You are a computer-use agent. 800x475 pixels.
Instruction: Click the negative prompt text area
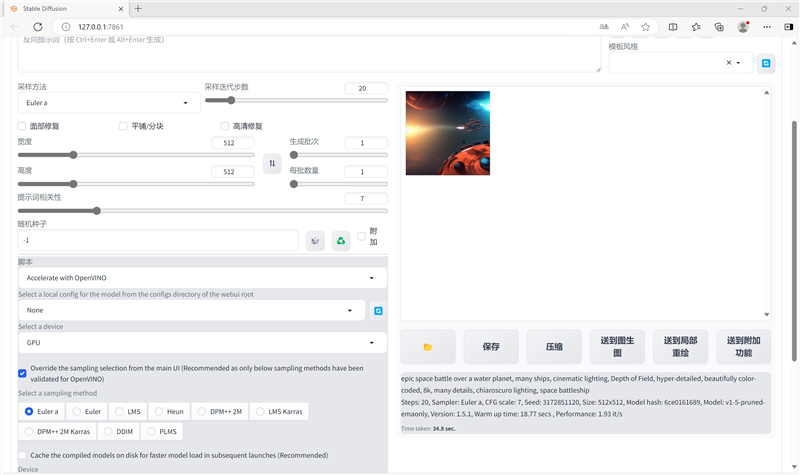click(309, 54)
